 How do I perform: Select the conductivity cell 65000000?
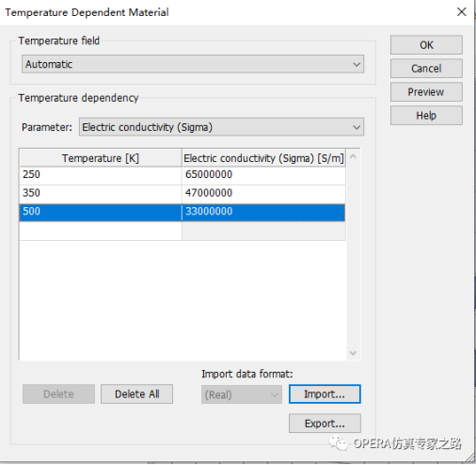[x=263, y=174]
